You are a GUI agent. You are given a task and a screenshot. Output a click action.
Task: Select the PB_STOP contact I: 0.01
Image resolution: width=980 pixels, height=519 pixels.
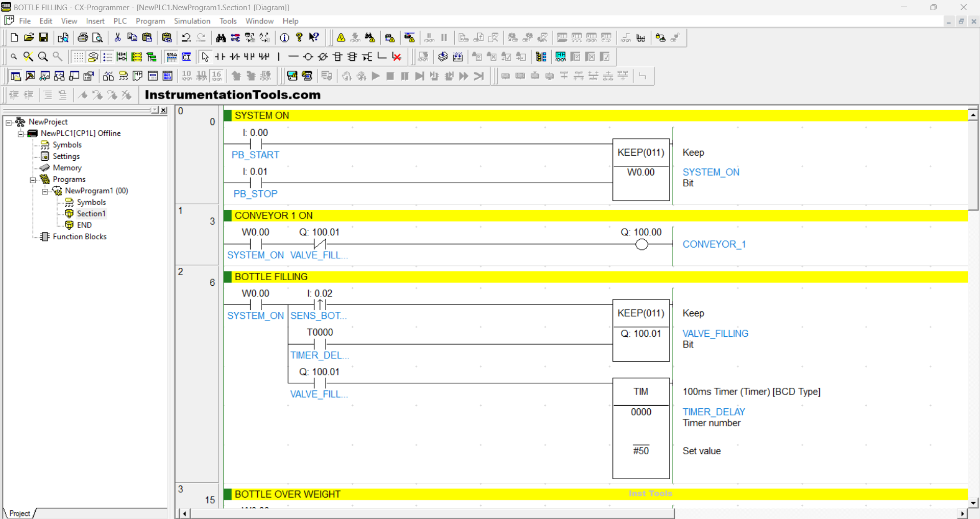(256, 183)
